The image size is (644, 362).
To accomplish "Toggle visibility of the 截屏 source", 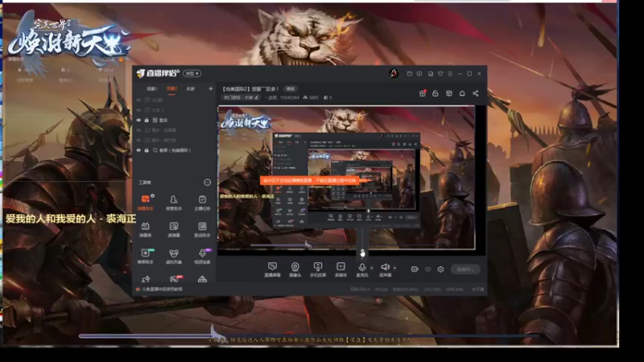I will pyautogui.click(x=138, y=150).
